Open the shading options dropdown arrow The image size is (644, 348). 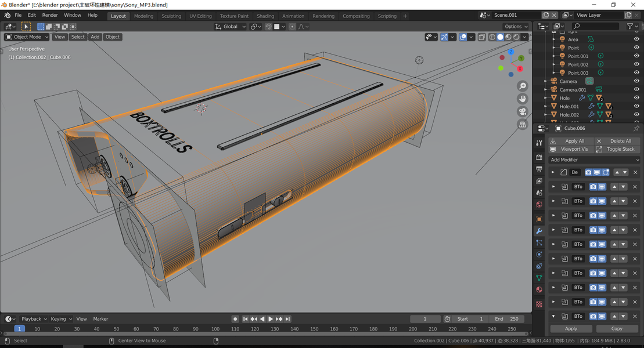click(524, 37)
